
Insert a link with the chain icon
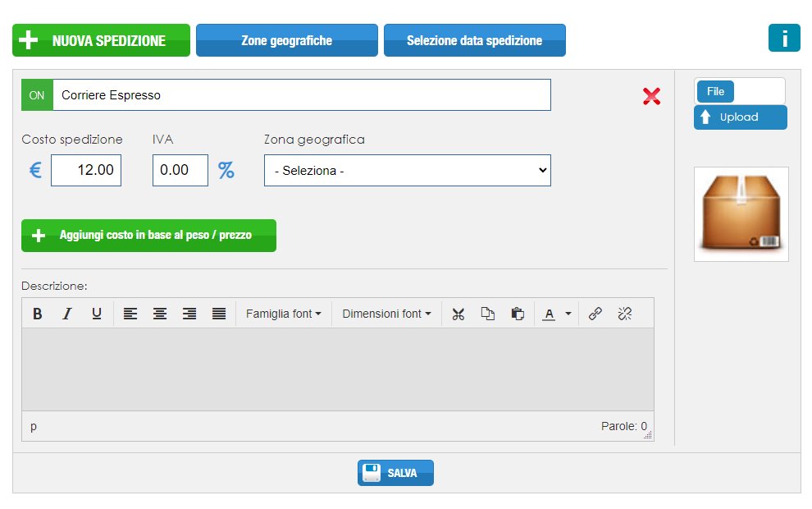coord(595,314)
